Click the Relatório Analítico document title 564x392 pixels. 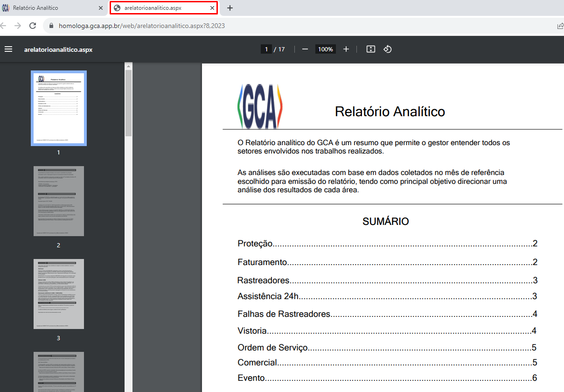(390, 112)
